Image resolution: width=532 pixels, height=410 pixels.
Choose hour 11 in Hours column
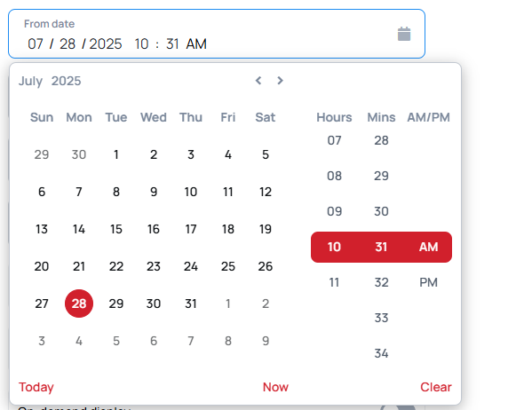point(334,282)
